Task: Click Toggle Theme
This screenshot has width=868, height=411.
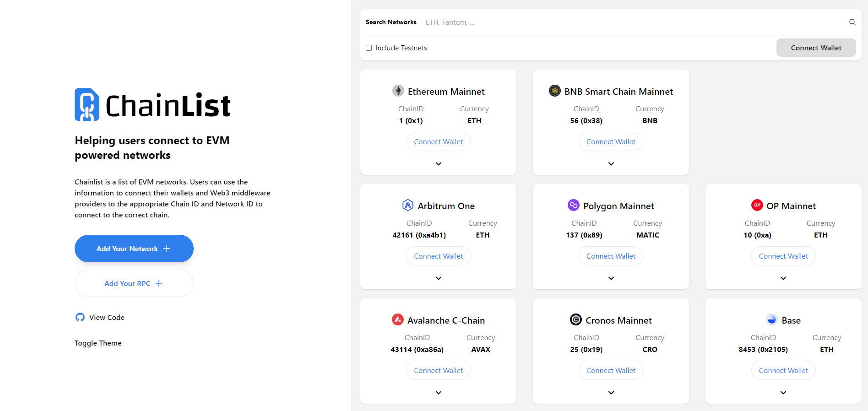Action: click(98, 343)
